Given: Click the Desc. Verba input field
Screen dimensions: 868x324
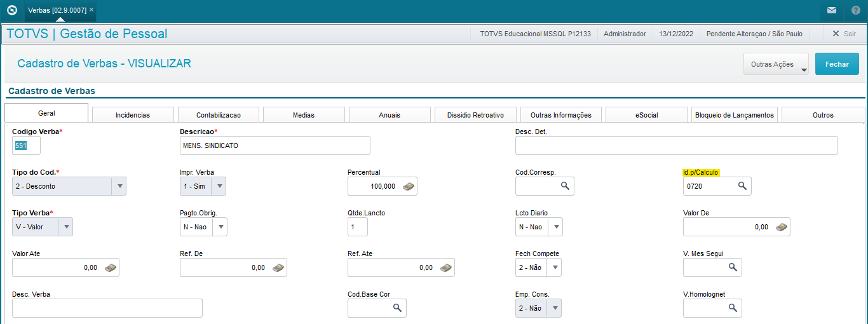Looking at the screenshot, I should coord(107,308).
